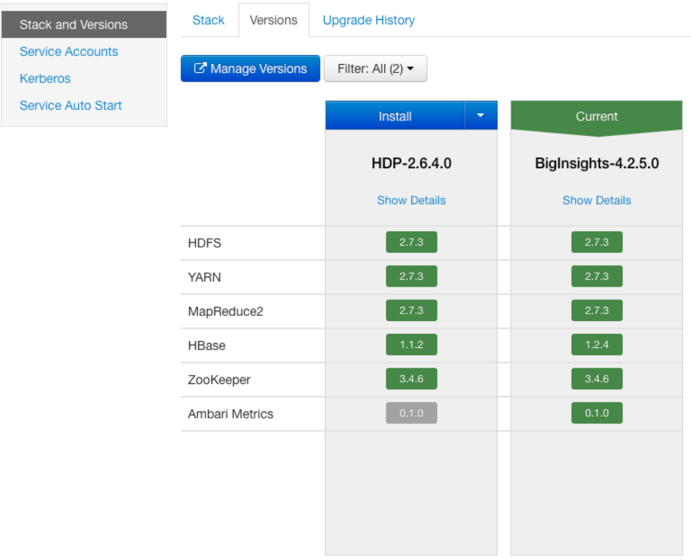Switch to the Stack tab
691x560 pixels.
[x=208, y=20]
